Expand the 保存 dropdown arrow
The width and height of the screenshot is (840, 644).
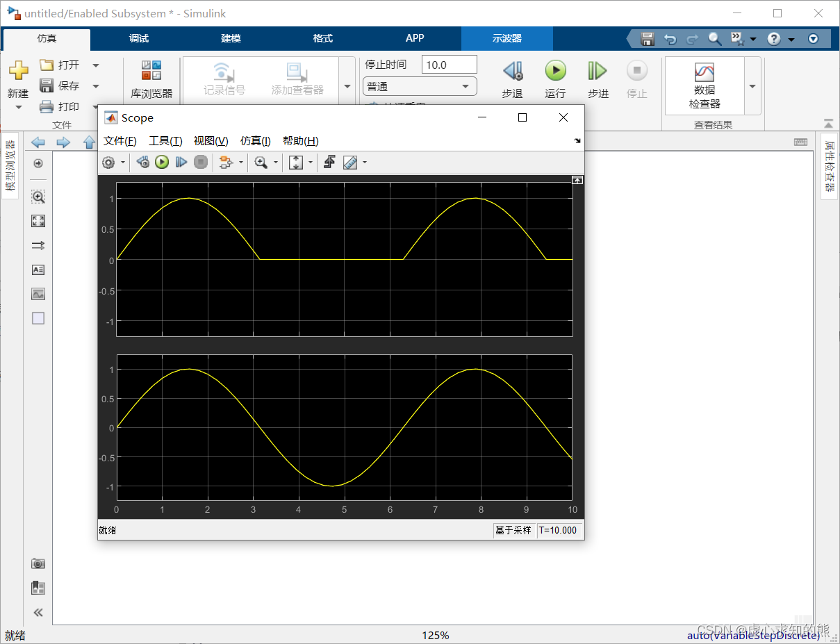(x=96, y=86)
